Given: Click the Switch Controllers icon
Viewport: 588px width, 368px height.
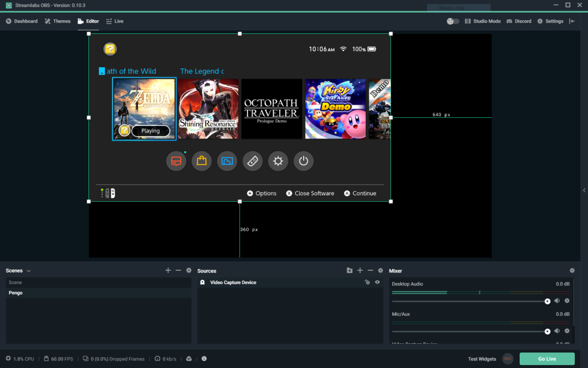Looking at the screenshot, I should pos(253,161).
